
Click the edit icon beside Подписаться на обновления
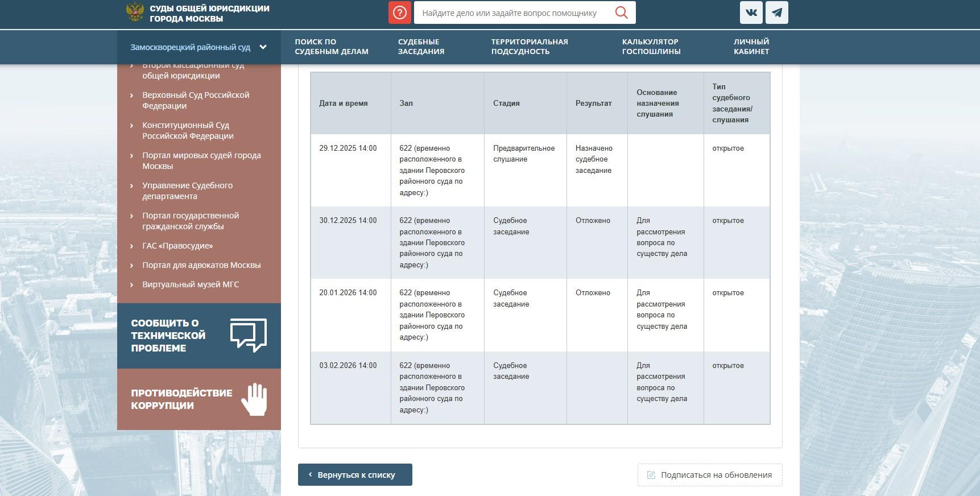(x=651, y=475)
